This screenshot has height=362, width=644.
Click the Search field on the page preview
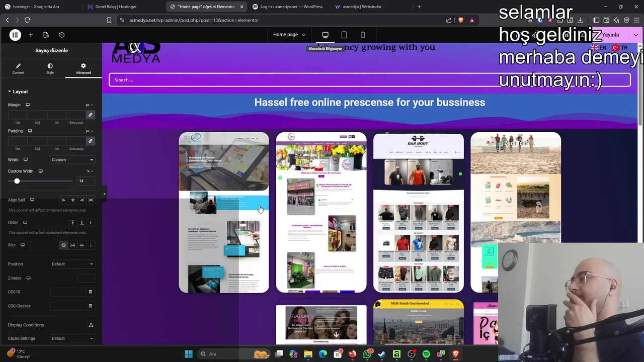(370, 79)
